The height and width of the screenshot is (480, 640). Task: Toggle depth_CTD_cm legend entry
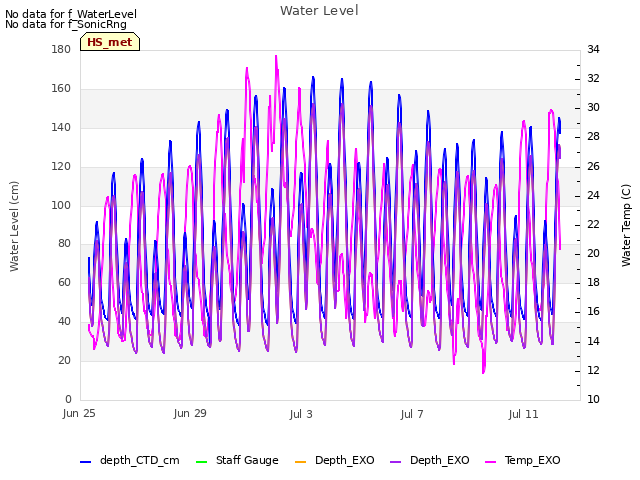tap(130, 460)
